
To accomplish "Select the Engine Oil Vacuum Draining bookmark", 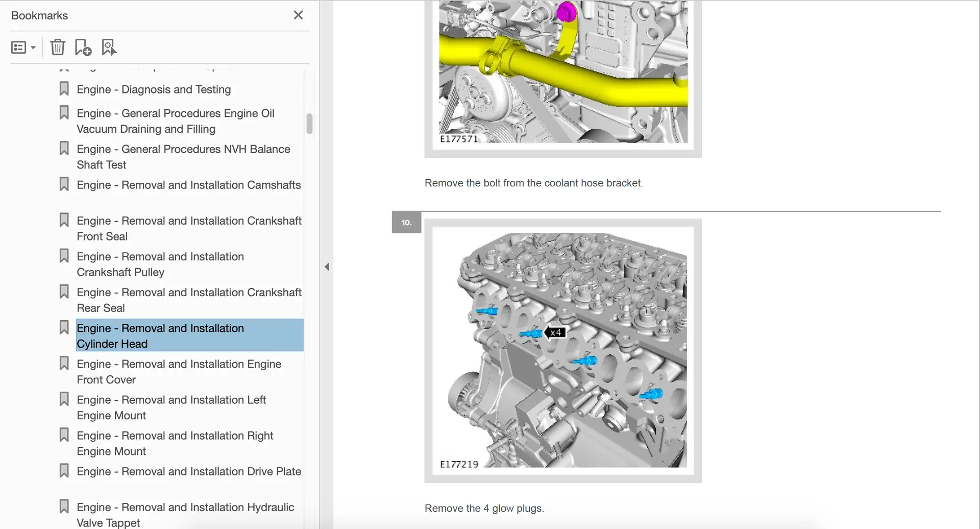I will [x=175, y=121].
